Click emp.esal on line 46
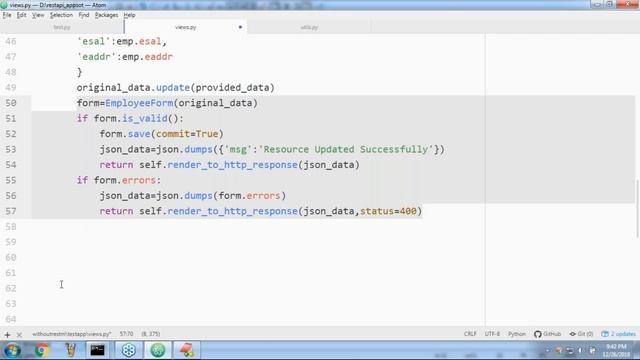This screenshot has height=360, width=640. [x=139, y=42]
